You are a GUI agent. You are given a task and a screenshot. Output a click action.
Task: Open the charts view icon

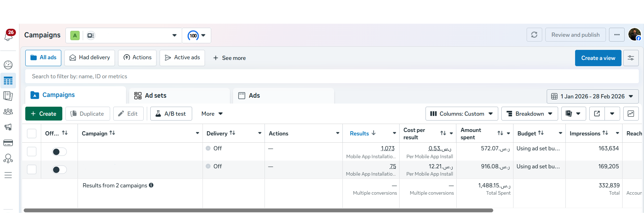631,114
